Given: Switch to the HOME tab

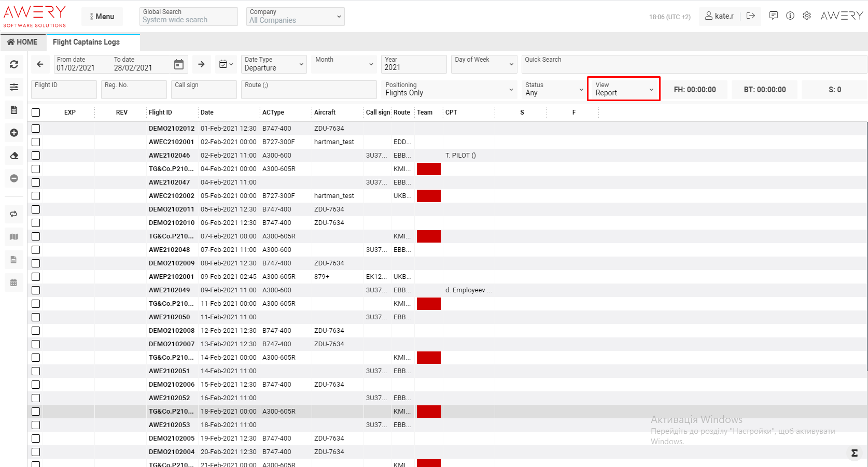Looking at the screenshot, I should point(23,42).
